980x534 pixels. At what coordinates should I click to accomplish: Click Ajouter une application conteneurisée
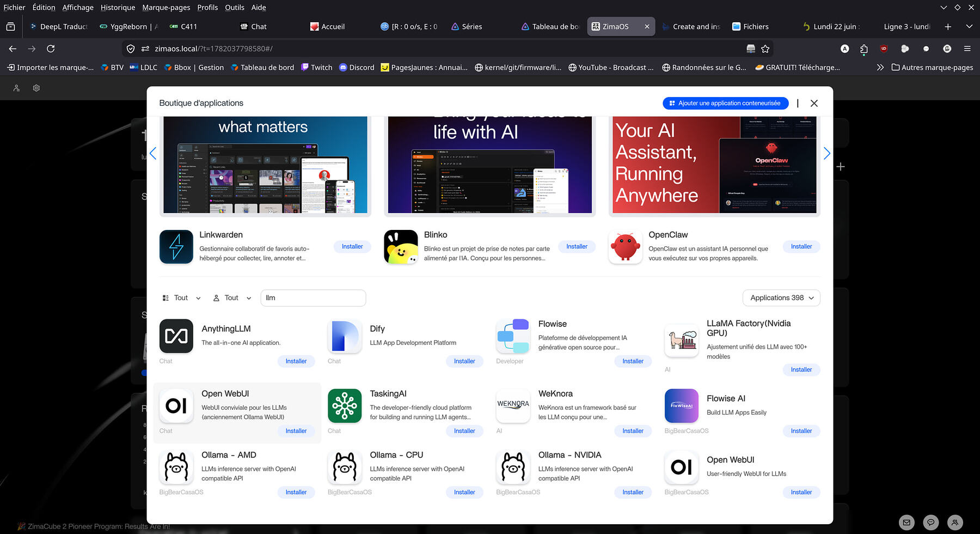pyautogui.click(x=725, y=104)
